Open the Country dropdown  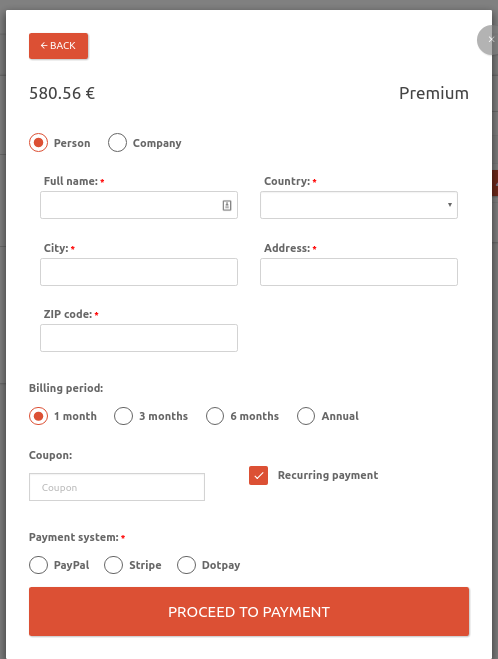coord(359,205)
